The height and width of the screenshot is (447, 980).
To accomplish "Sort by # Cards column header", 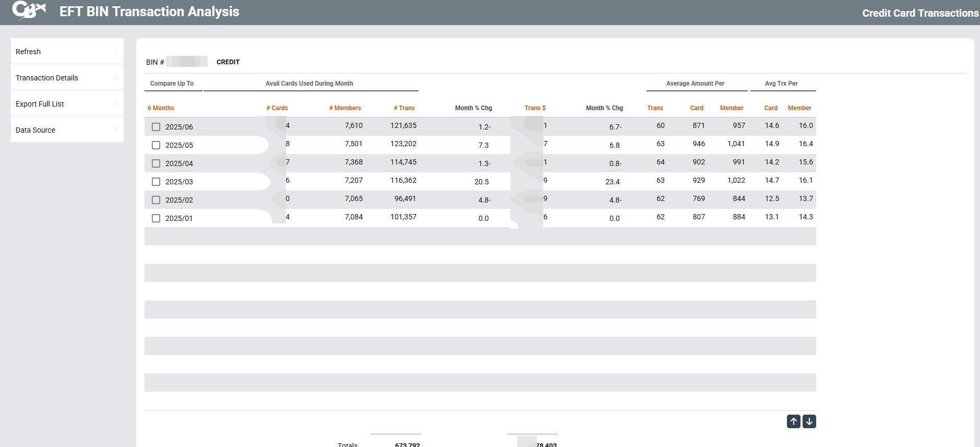I will click(x=277, y=108).
